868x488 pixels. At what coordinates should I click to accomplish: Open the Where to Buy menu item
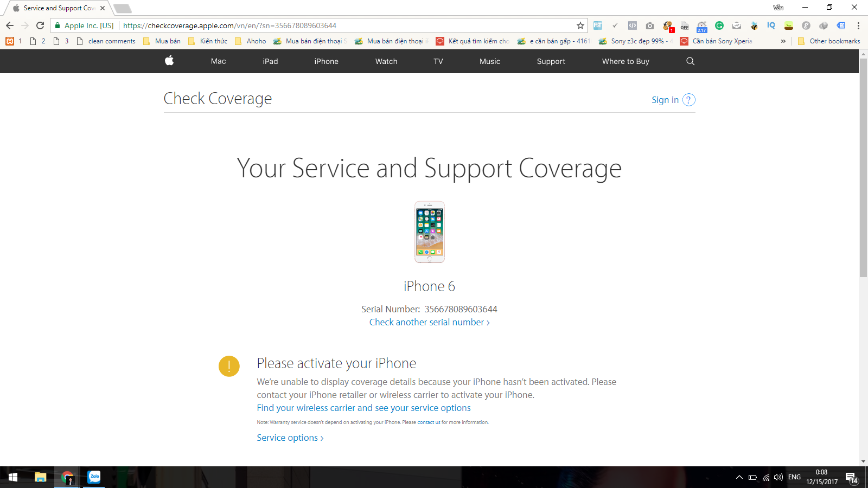click(626, 61)
